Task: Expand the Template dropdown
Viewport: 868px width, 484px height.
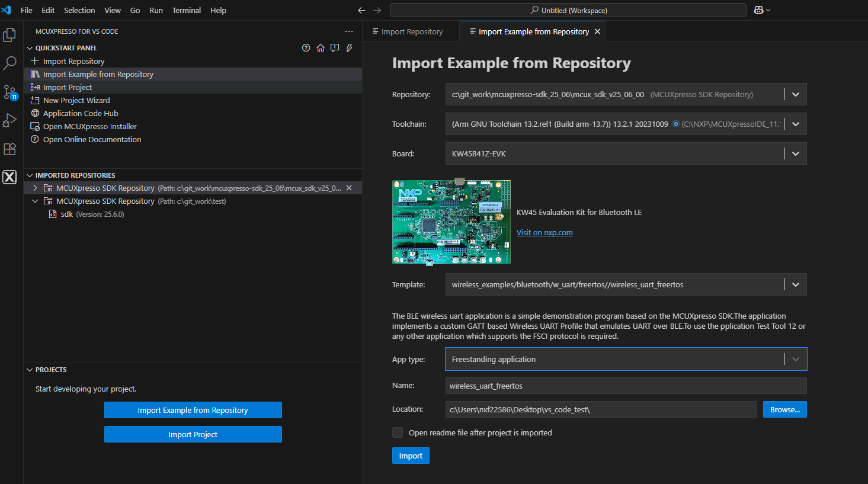Action: coord(795,284)
